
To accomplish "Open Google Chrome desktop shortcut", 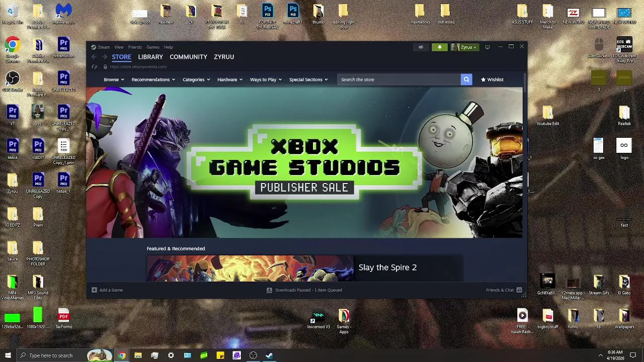I will (x=13, y=50).
